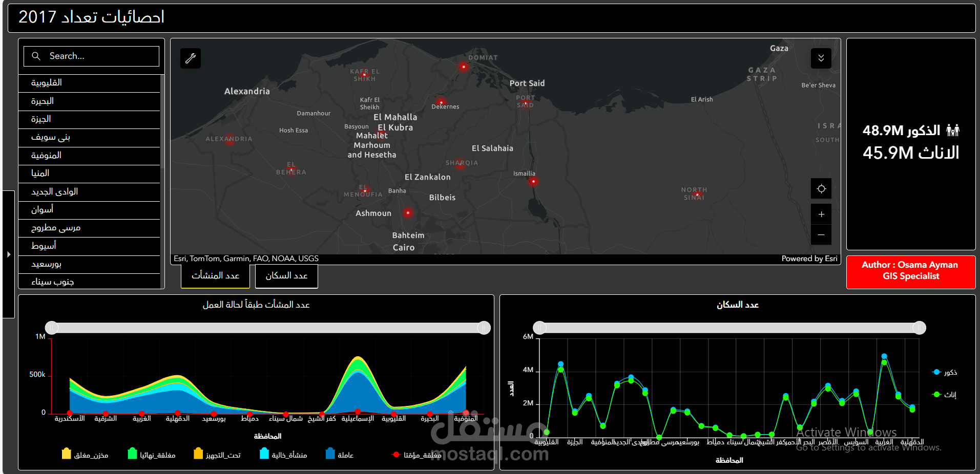Viewport: 980px width, 474px height.
Task: Focus the Search... input field
Action: point(91,56)
